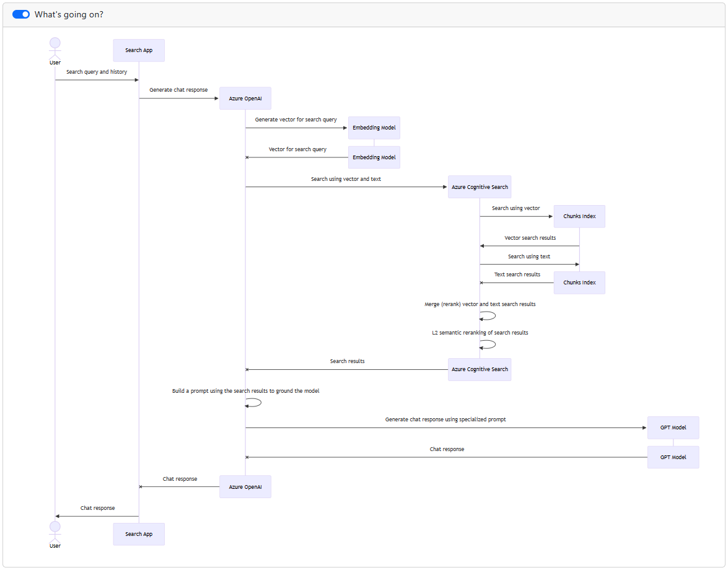The height and width of the screenshot is (570, 728).
Task: Click the lower GPT Model box
Action: tap(673, 457)
